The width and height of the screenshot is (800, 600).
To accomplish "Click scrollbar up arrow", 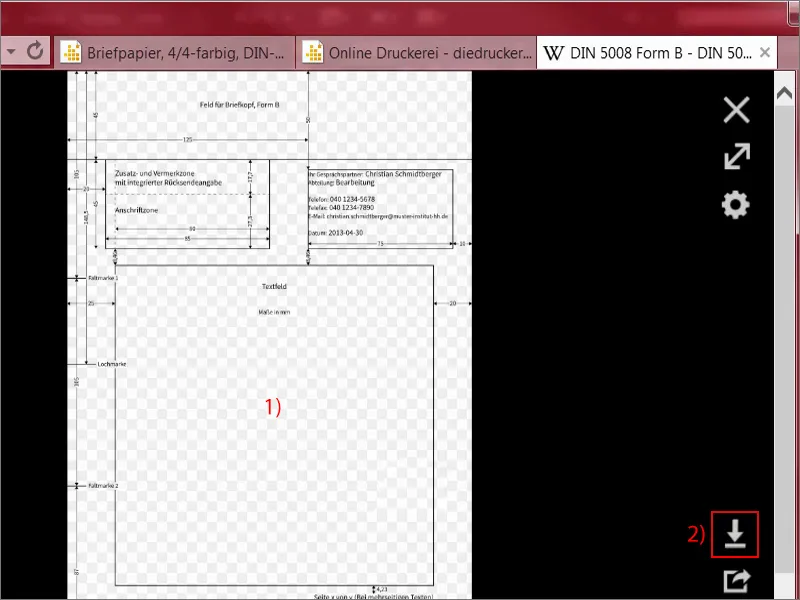I will (x=784, y=93).
